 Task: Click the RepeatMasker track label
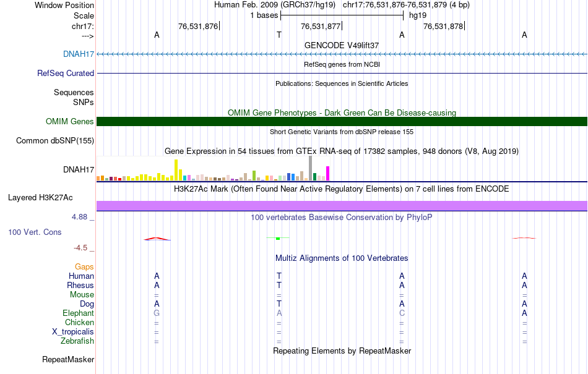68,359
